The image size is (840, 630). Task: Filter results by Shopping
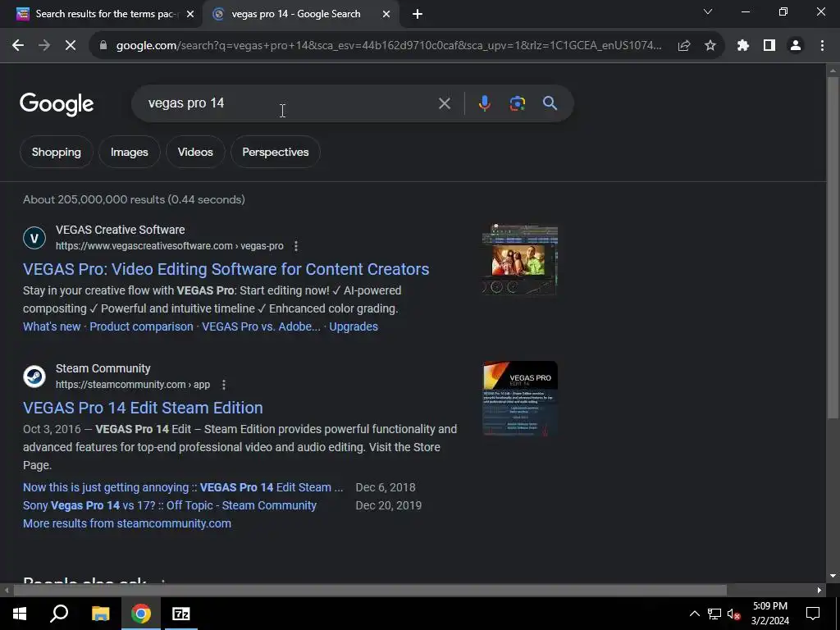(x=57, y=152)
